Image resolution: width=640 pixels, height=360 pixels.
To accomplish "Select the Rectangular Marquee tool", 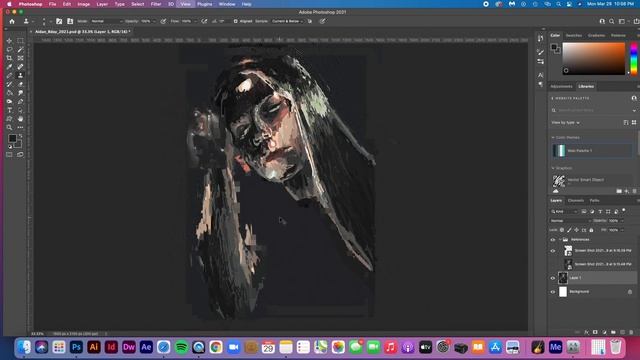I will click(20, 41).
